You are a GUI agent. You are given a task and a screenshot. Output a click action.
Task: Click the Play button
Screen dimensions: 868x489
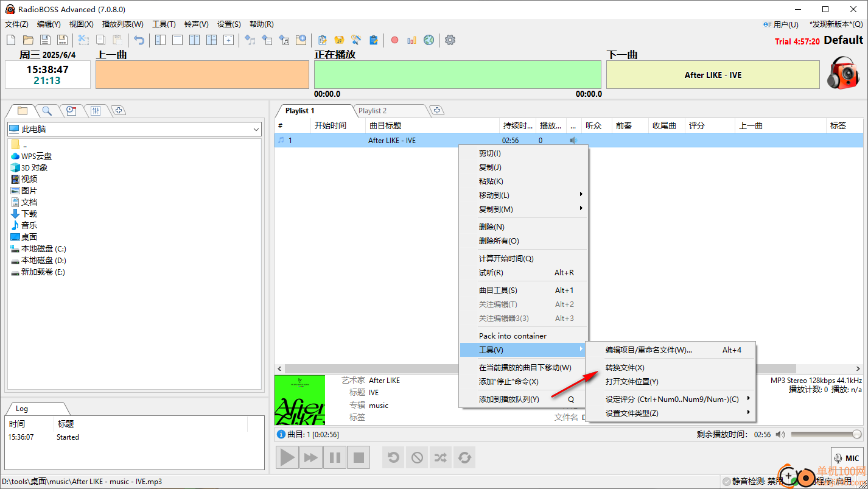(287, 457)
